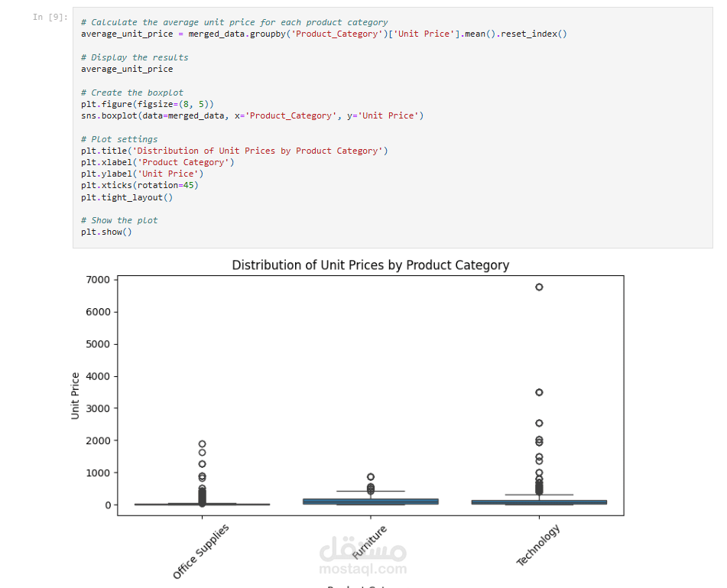
Task: Click the Furniture box in the boxplot
Action: 370,502
